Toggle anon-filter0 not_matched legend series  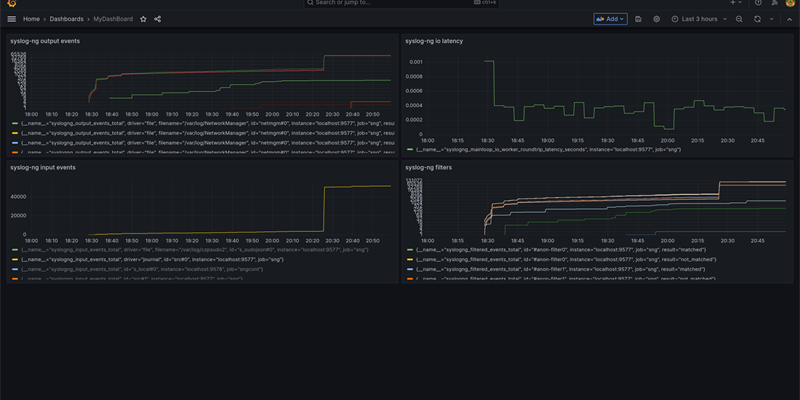(566, 260)
